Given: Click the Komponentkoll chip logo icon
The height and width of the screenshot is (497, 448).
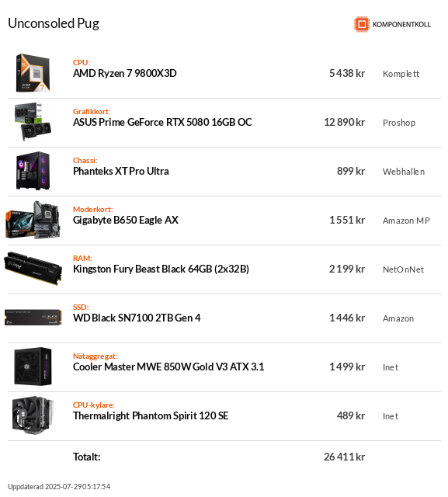Looking at the screenshot, I should (362, 24).
